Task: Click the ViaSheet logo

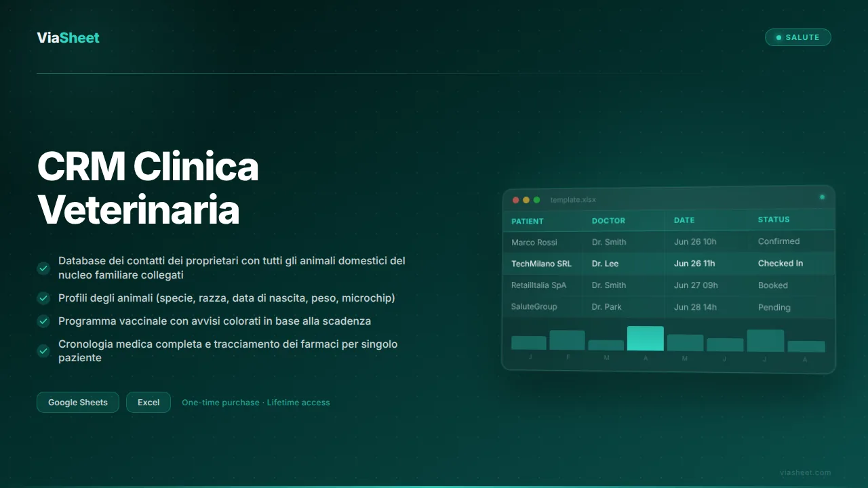Action: click(68, 37)
